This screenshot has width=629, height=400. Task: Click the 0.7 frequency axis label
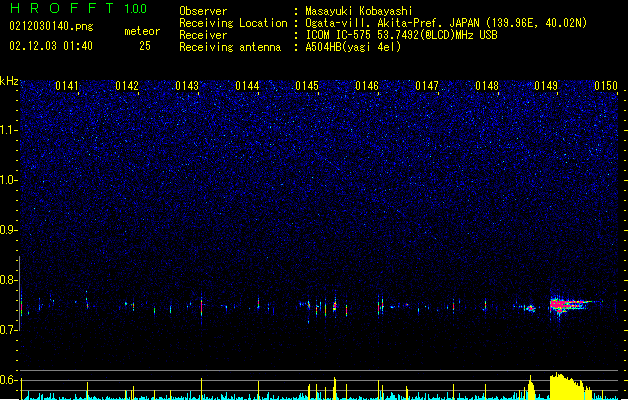coord(8,330)
